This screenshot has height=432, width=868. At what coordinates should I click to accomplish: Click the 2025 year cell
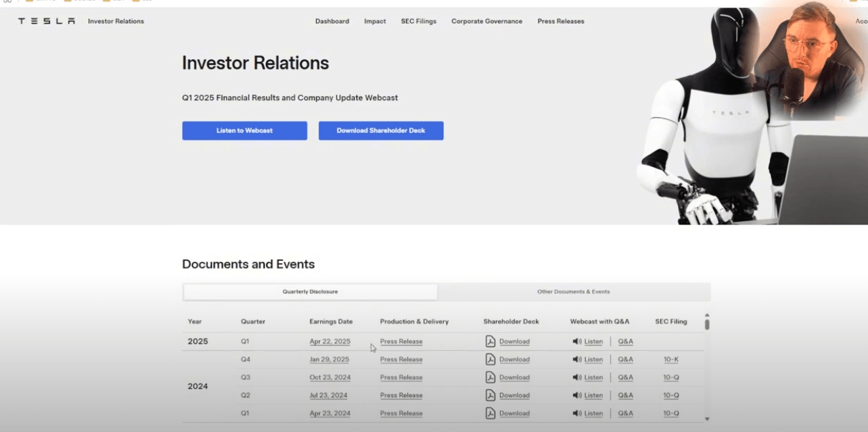tap(198, 341)
